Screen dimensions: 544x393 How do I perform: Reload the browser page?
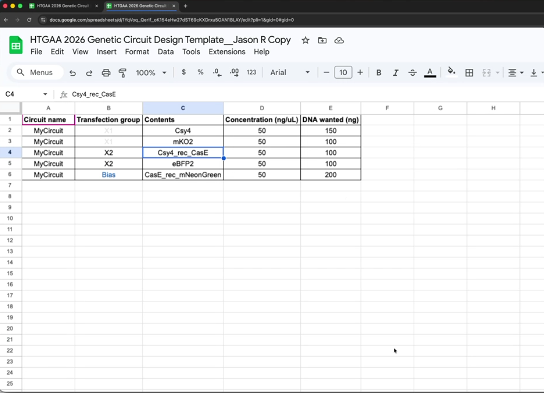[29, 20]
